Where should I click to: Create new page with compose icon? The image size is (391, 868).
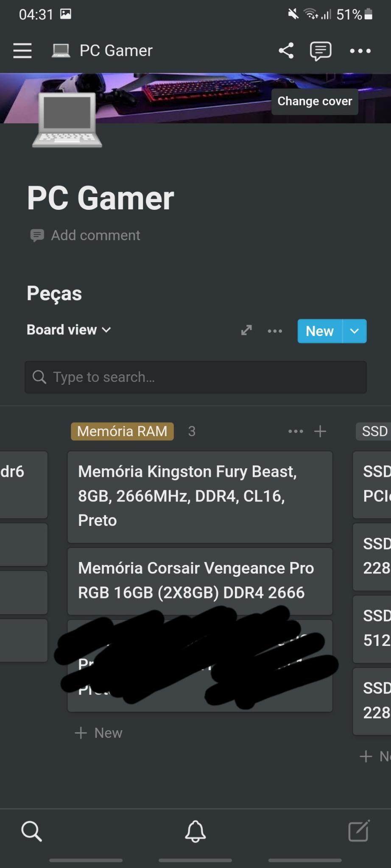click(x=359, y=831)
